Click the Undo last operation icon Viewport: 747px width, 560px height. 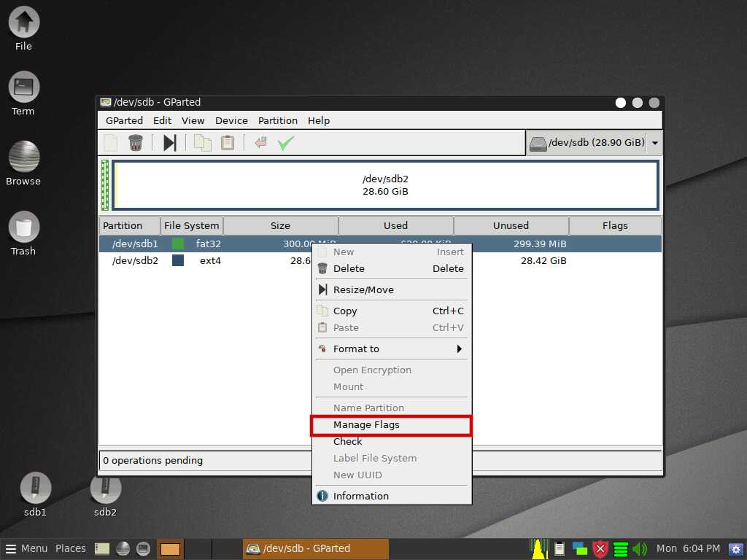point(260,143)
